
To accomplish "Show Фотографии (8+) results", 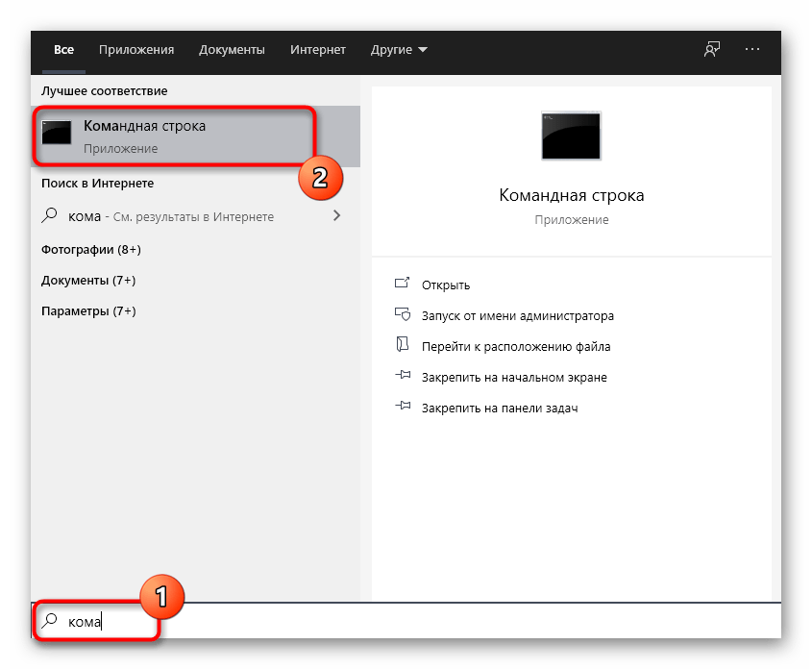I will click(91, 250).
